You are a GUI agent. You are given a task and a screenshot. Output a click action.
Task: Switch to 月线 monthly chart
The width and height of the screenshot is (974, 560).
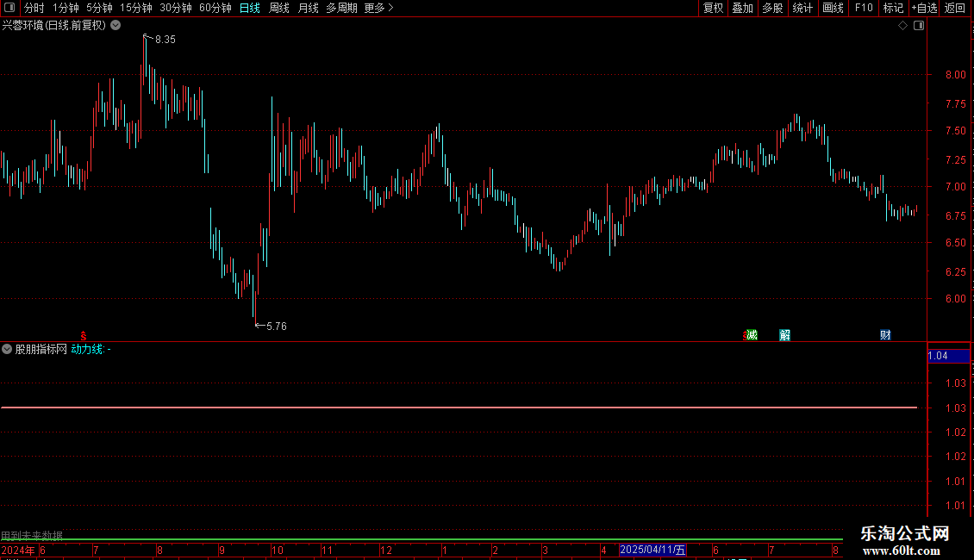308,8
